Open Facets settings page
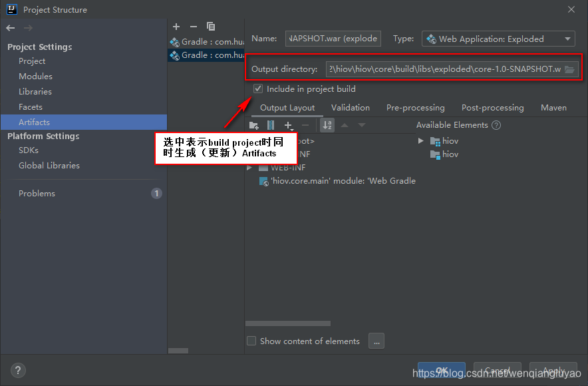Screen dimensions: 588x386 (31, 107)
